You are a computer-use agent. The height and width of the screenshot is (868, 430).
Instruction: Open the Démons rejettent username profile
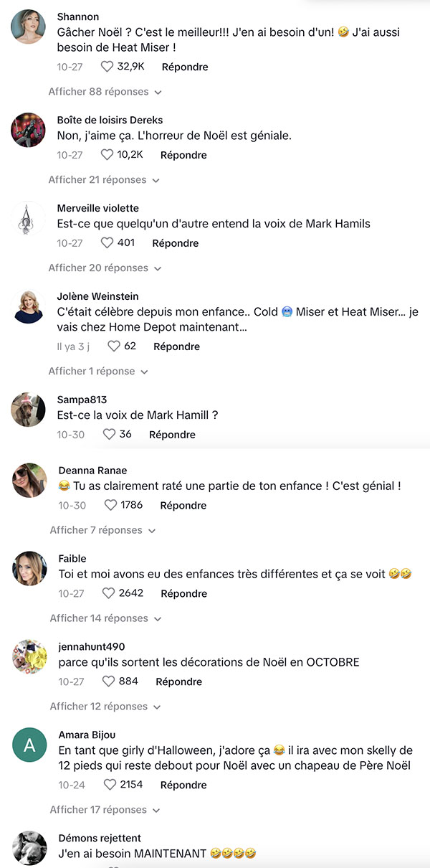tap(100, 838)
